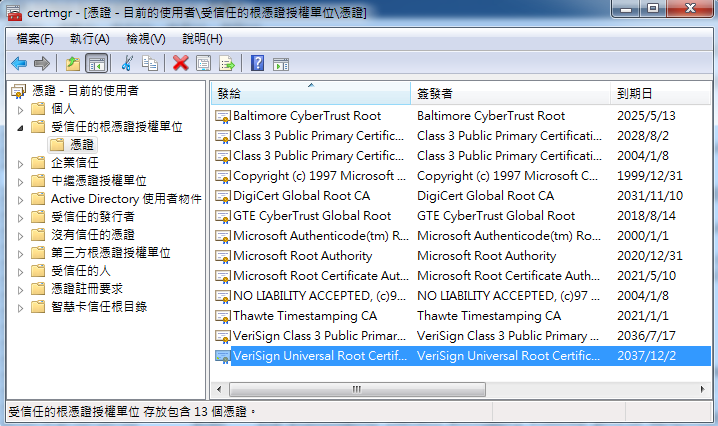The image size is (718, 426).
Task: Click the red X Delete icon
Action: (180, 63)
